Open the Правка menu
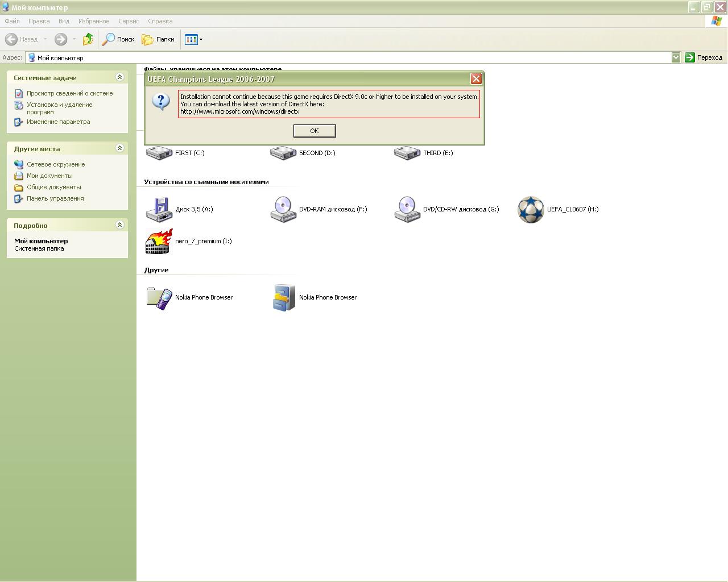728x582 pixels. click(x=39, y=21)
